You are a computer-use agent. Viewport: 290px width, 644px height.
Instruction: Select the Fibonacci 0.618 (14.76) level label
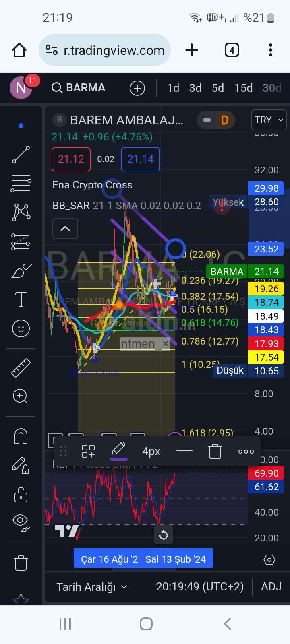210,323
